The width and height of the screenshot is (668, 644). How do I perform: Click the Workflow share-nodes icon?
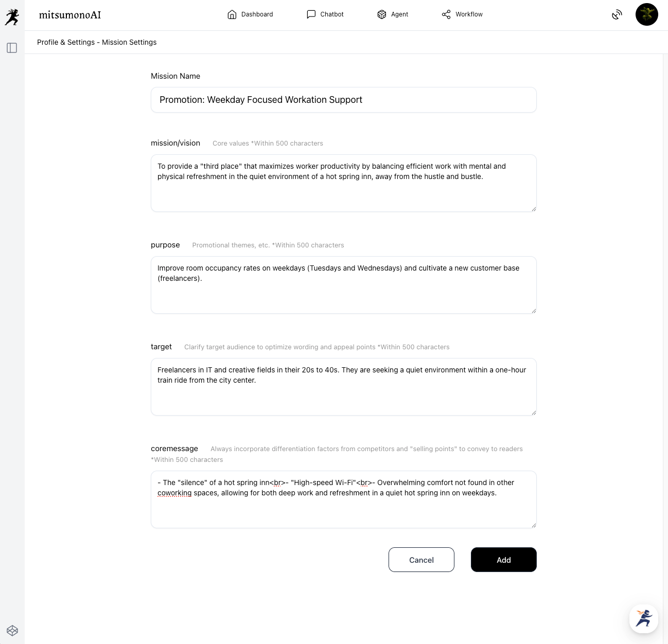point(446,14)
